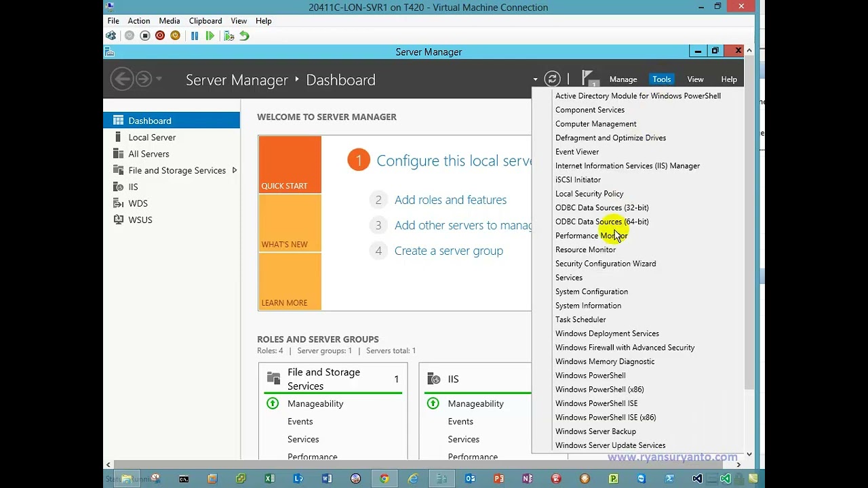
Task: Open Event Viewer from Tools menu
Action: pyautogui.click(x=577, y=152)
